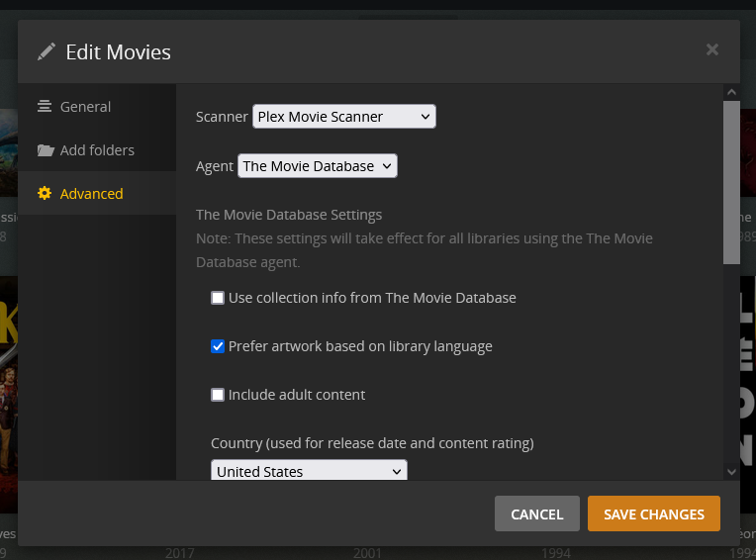The image size is (756, 560).
Task: Uncheck Prefer artwork based on library language
Action: click(x=218, y=346)
